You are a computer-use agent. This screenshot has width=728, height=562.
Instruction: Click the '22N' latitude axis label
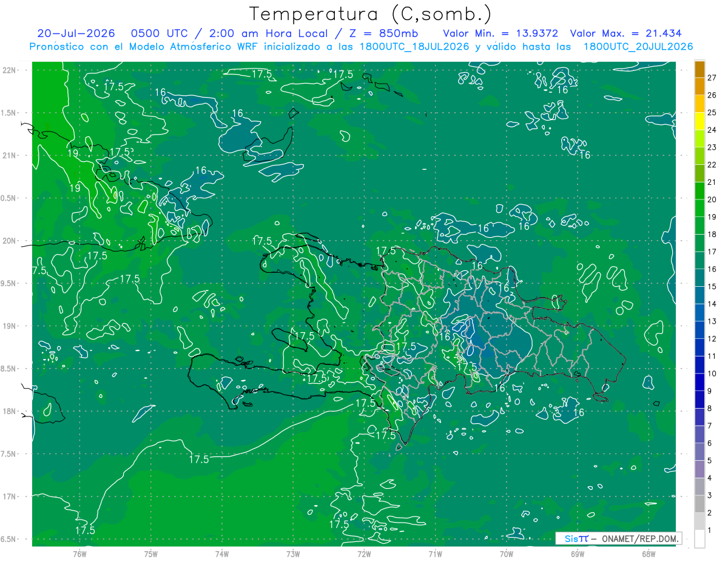[9, 70]
